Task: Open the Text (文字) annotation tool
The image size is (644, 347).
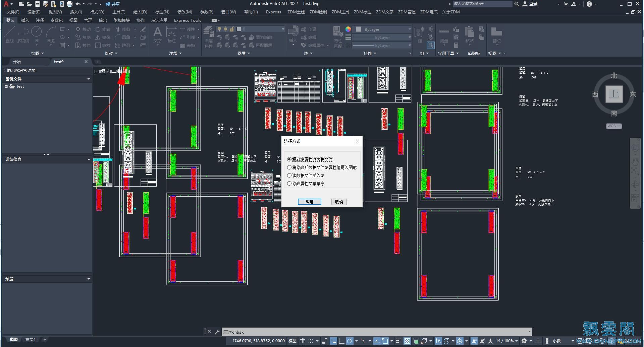Action: click(x=157, y=34)
